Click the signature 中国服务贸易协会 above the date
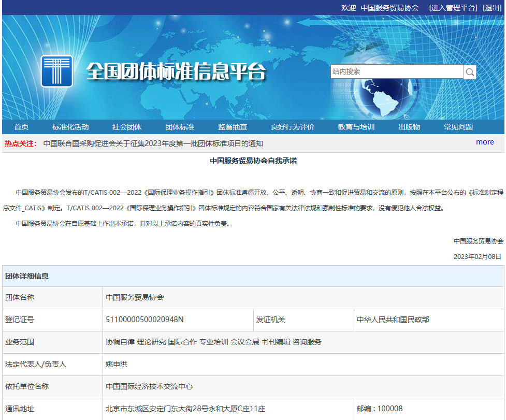 point(479,241)
